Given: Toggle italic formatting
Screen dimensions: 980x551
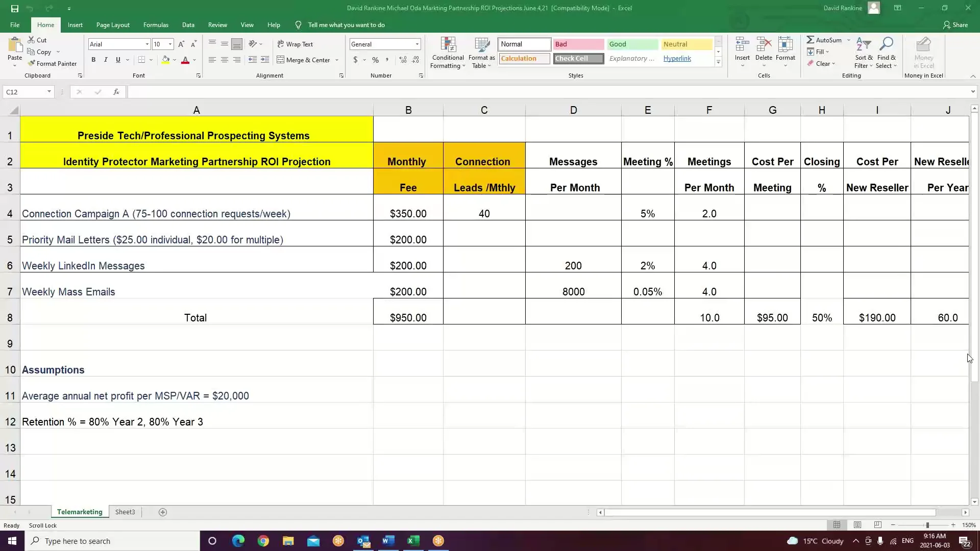Looking at the screenshot, I should pos(106,60).
